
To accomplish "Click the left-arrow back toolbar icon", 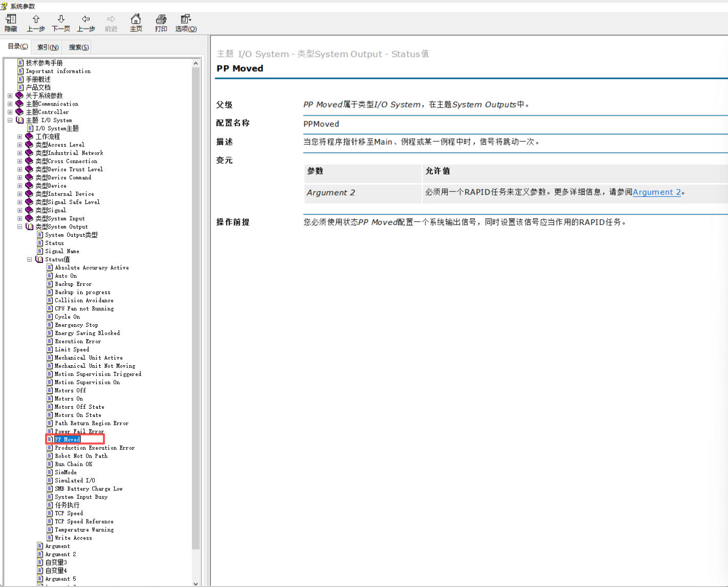I will [85, 19].
